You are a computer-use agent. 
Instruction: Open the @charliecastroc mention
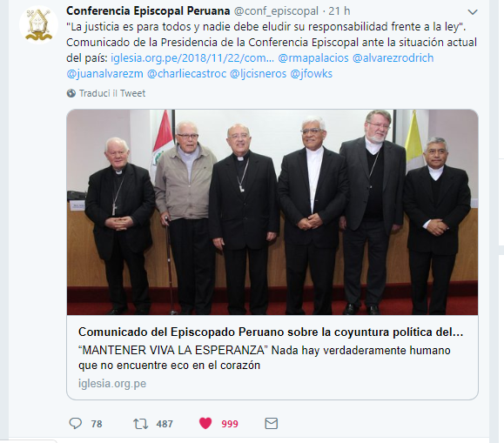[x=186, y=74]
